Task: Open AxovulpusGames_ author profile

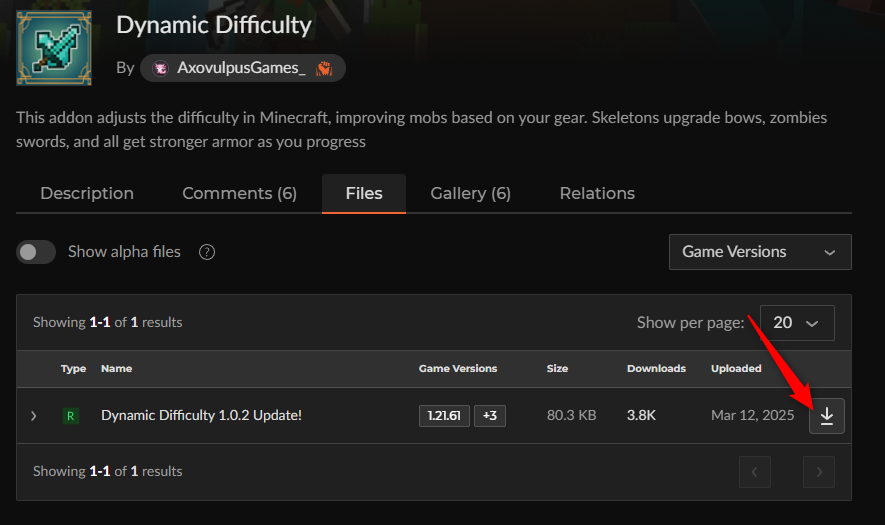Action: [242, 68]
